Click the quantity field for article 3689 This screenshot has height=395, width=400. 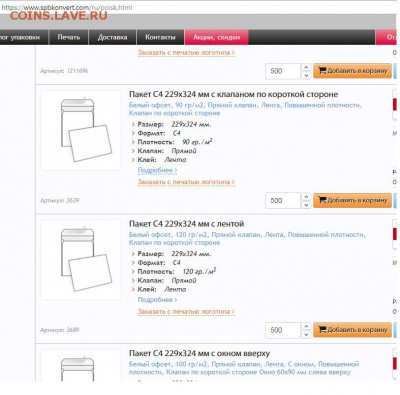pyautogui.click(x=283, y=330)
